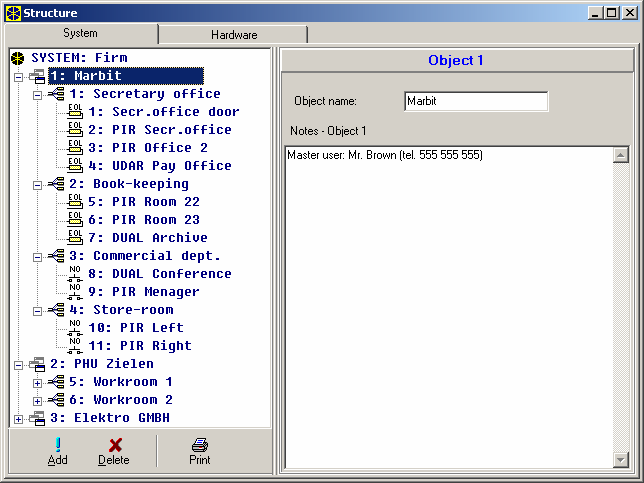Click the EOL icon next to PIR Office 2

(x=75, y=148)
